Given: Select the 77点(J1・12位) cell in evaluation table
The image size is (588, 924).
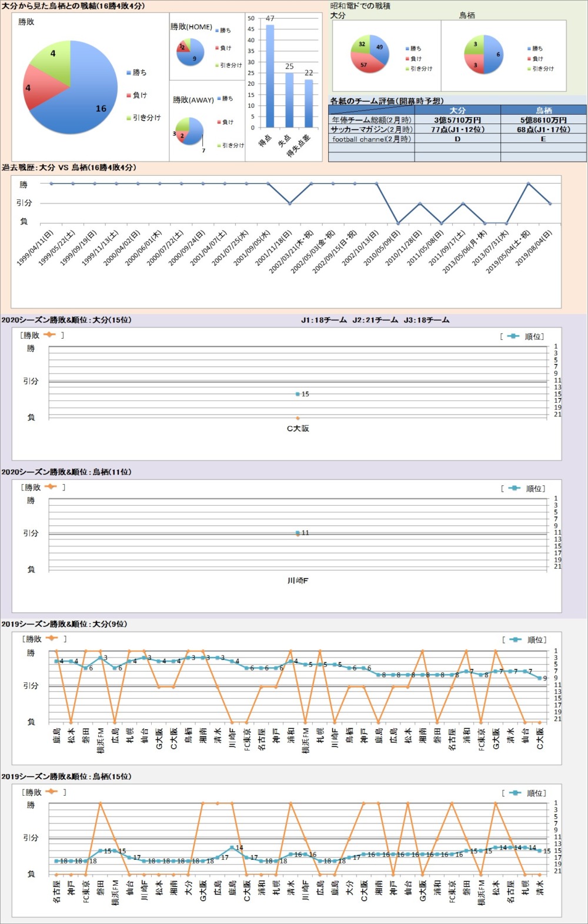Looking at the screenshot, I should 457,129.
